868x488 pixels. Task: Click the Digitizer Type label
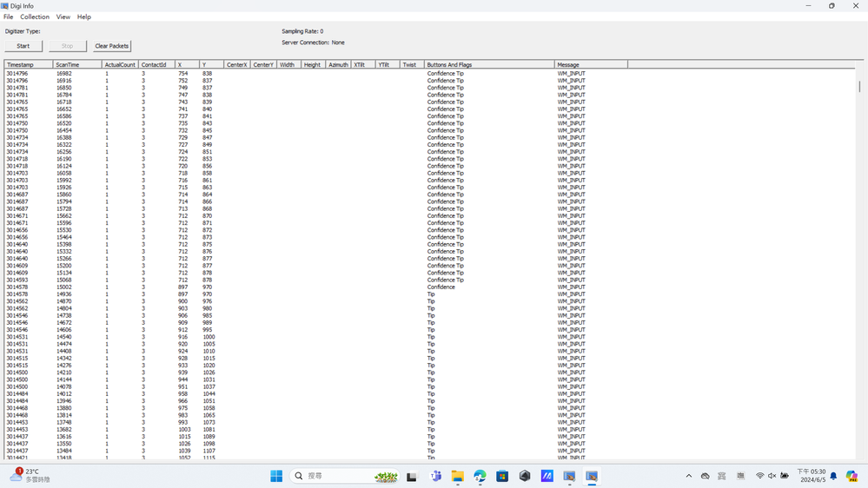(x=23, y=31)
